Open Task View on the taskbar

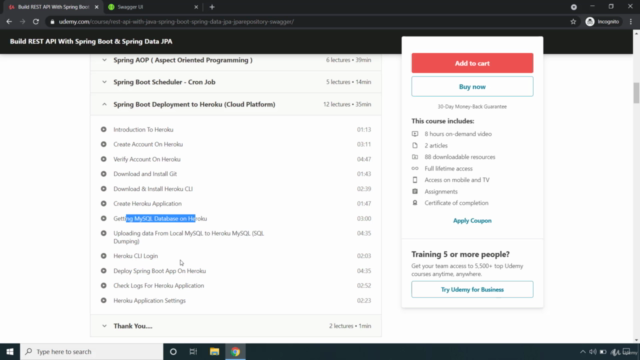(193, 351)
